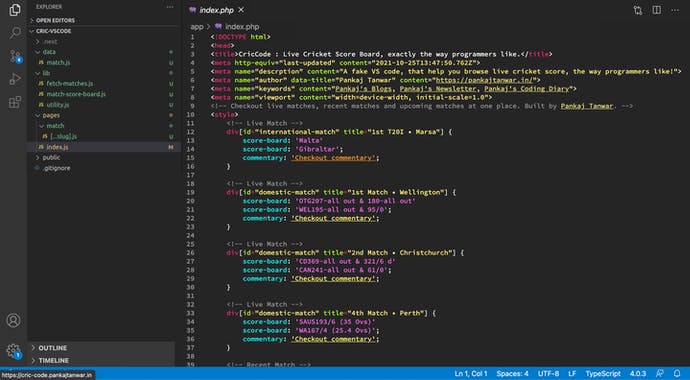Screen dimensions: 690x380
Task: Expand the Timeline section
Action: pyautogui.click(x=102, y=360)
